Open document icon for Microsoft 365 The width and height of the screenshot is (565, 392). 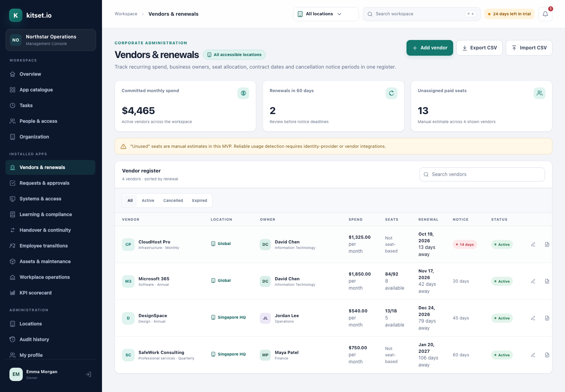tap(547, 281)
